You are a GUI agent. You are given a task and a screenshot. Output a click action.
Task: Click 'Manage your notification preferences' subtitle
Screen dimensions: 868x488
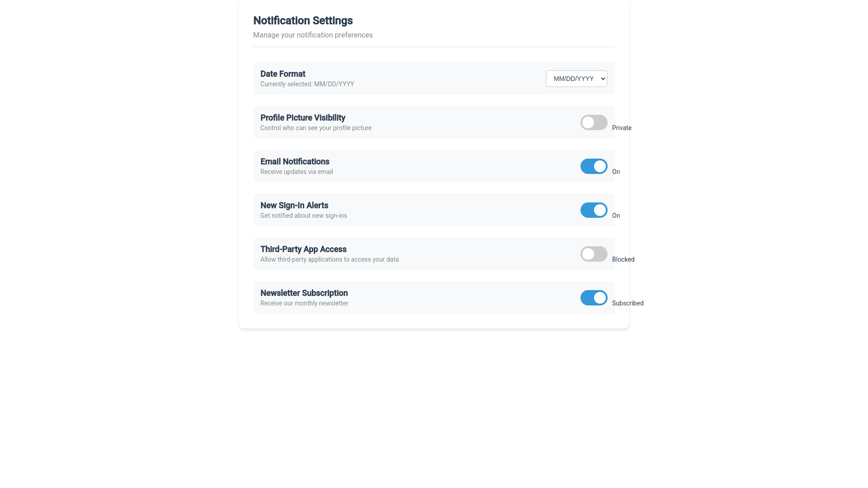(312, 35)
